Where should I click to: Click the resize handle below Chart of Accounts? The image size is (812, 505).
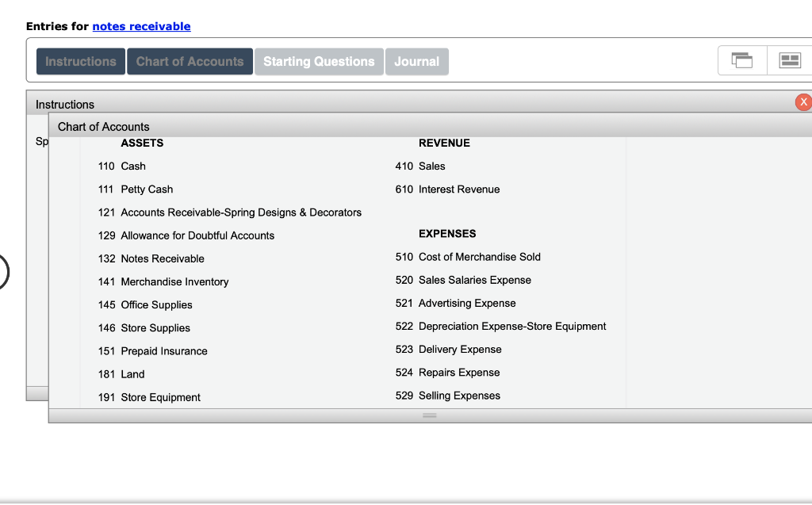click(x=429, y=415)
